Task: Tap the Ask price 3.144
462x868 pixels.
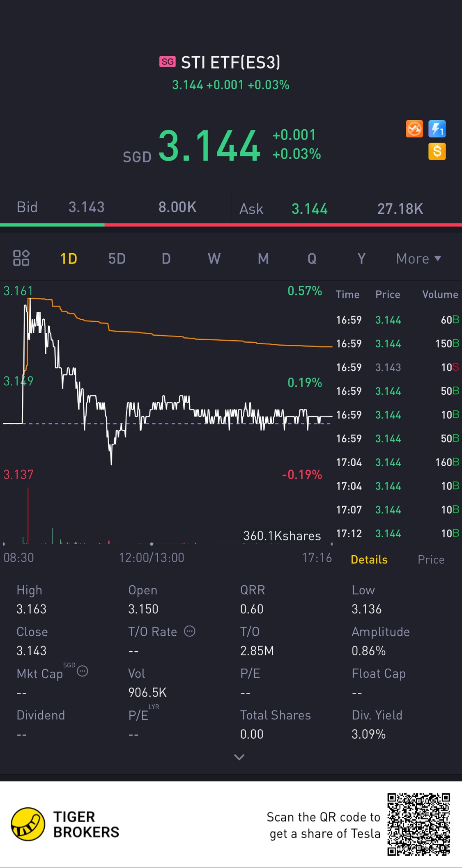Action: click(x=310, y=209)
